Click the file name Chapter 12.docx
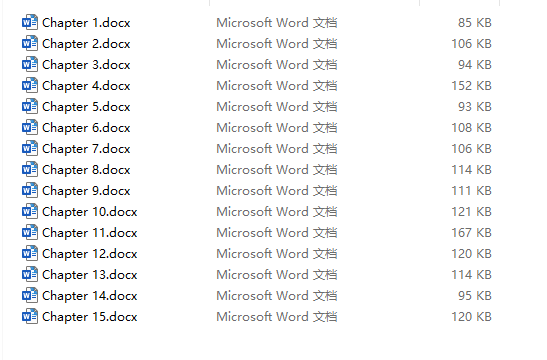This screenshot has height=360, width=547. pyautogui.click(x=90, y=254)
